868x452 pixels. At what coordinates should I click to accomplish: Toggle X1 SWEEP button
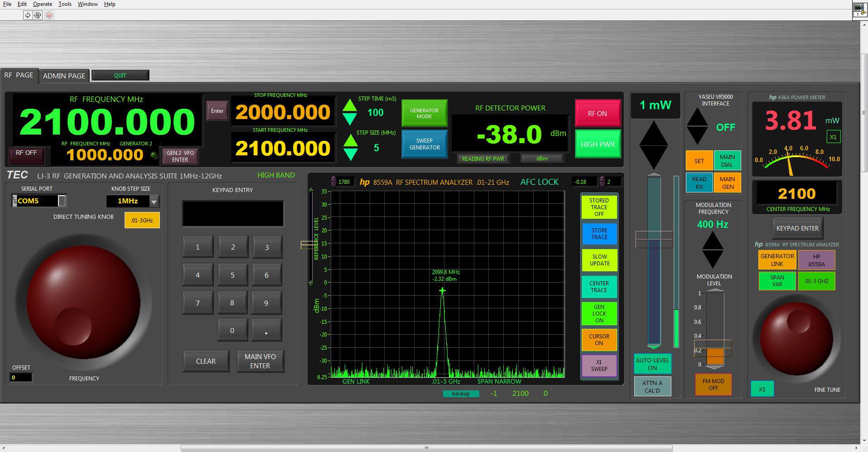click(599, 365)
